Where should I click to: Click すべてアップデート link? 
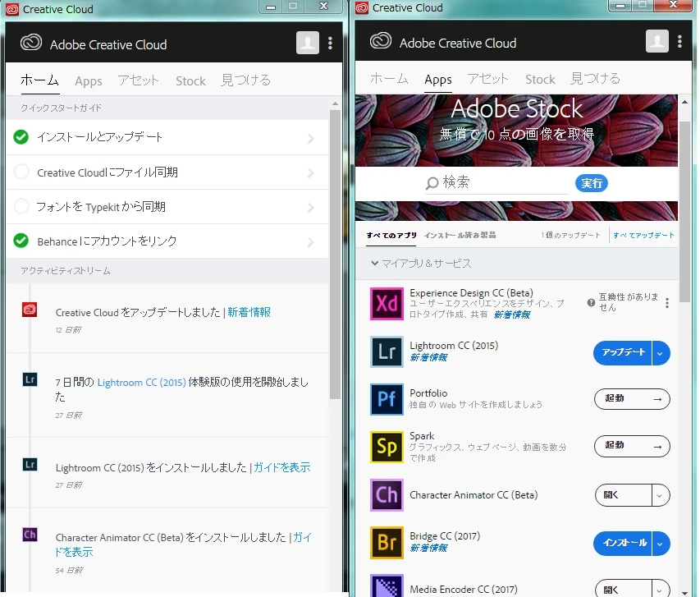[x=643, y=236]
